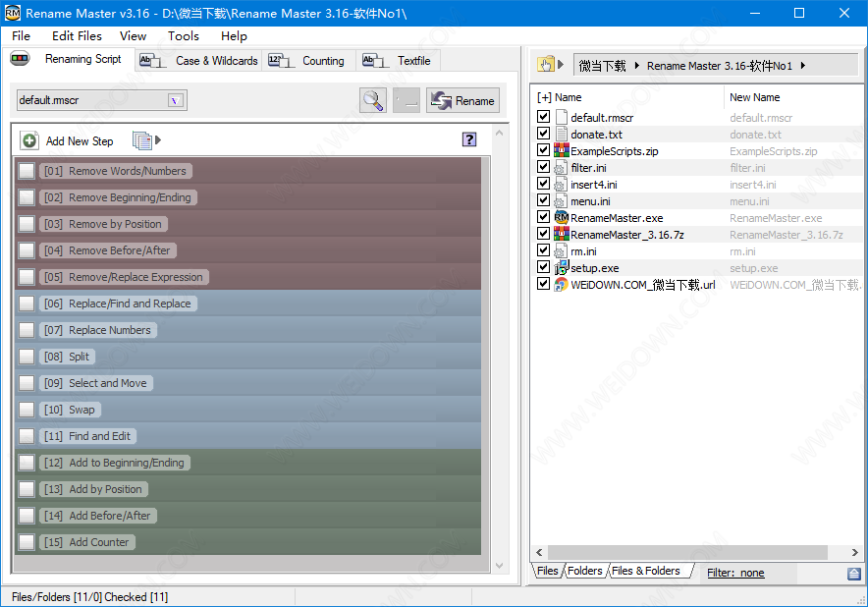This screenshot has height=607, width=868.
Task: Open step 05 Remove/Replace Expression
Action: (124, 277)
